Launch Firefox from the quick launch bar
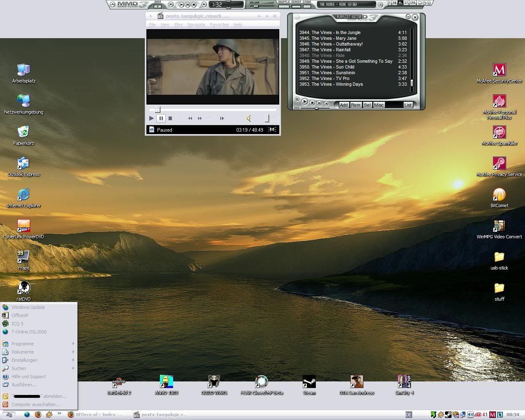This screenshot has height=420, width=525. pyautogui.click(x=38, y=415)
